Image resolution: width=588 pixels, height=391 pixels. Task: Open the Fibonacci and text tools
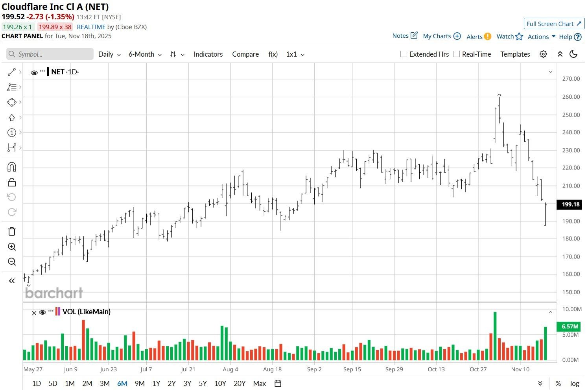click(x=11, y=87)
